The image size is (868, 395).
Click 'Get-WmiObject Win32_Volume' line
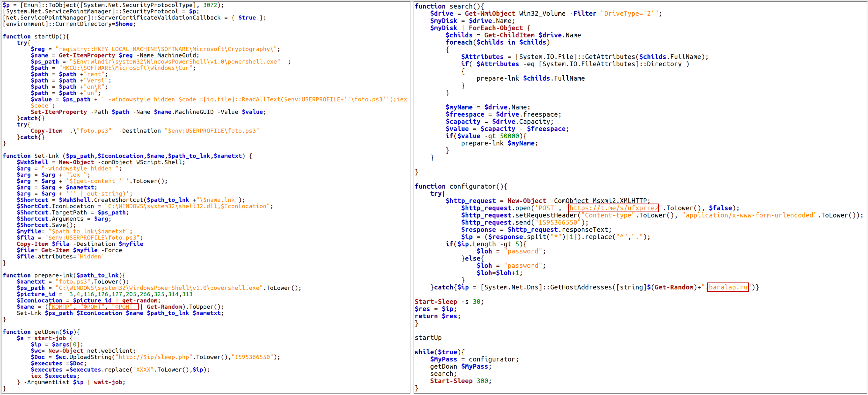point(546,13)
